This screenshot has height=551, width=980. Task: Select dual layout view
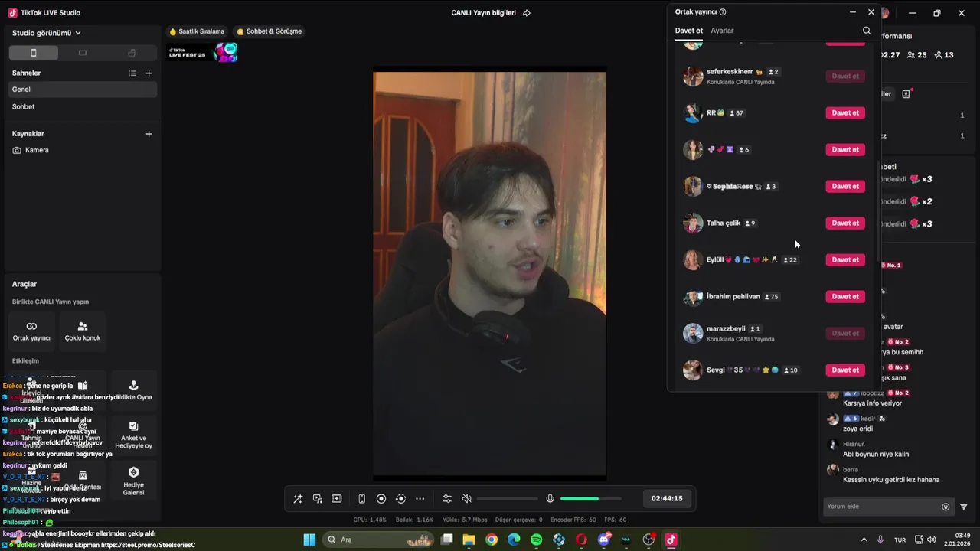pyautogui.click(x=132, y=53)
